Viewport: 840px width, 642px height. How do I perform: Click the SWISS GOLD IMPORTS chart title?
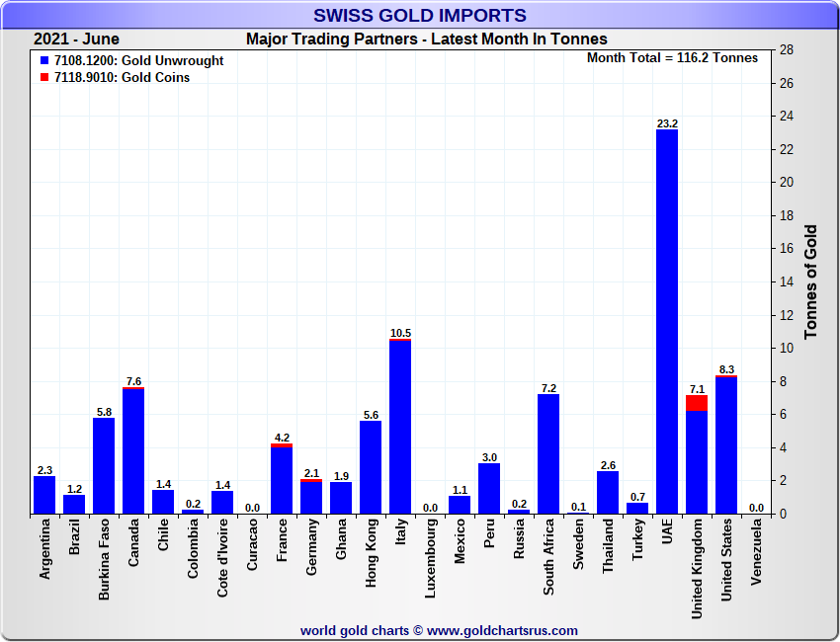point(420,15)
